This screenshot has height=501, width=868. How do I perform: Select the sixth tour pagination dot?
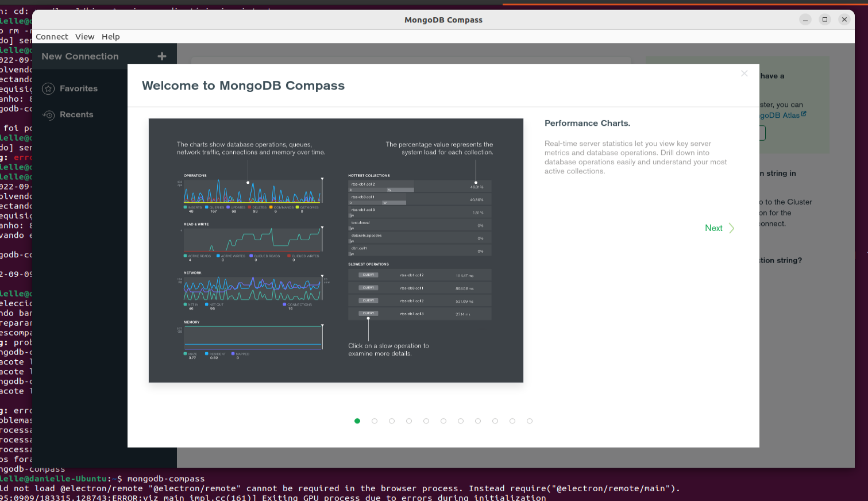[x=443, y=421]
